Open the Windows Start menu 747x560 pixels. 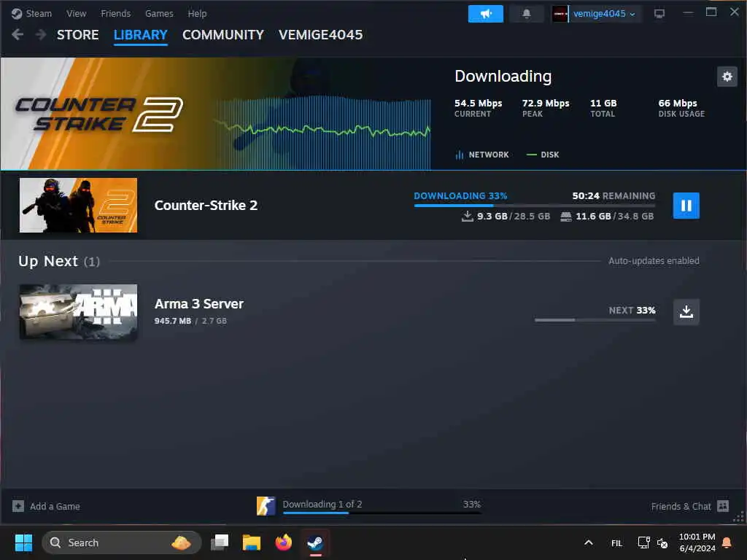[23, 542]
